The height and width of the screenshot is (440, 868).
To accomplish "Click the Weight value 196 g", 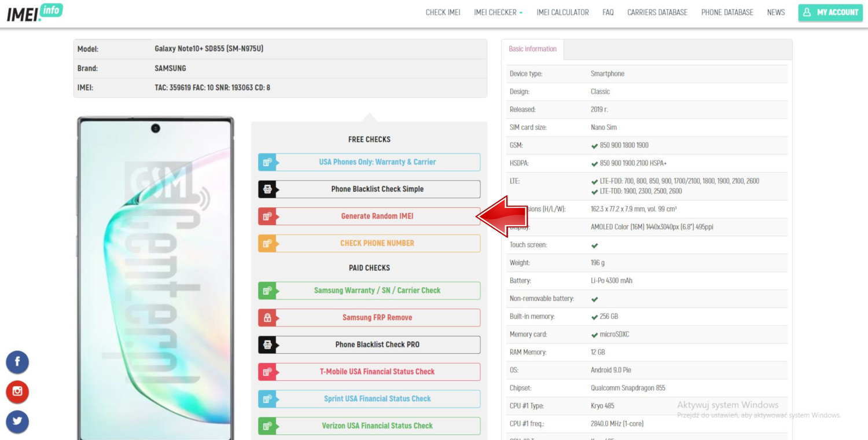I will click(x=598, y=263).
